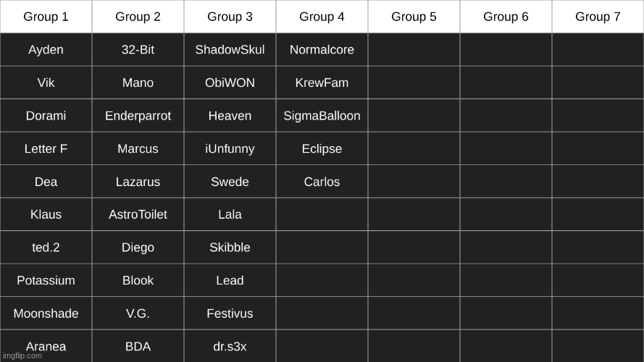The image size is (644, 362).
Task: Click the imgflip.com watermark link
Action: coord(22,356)
